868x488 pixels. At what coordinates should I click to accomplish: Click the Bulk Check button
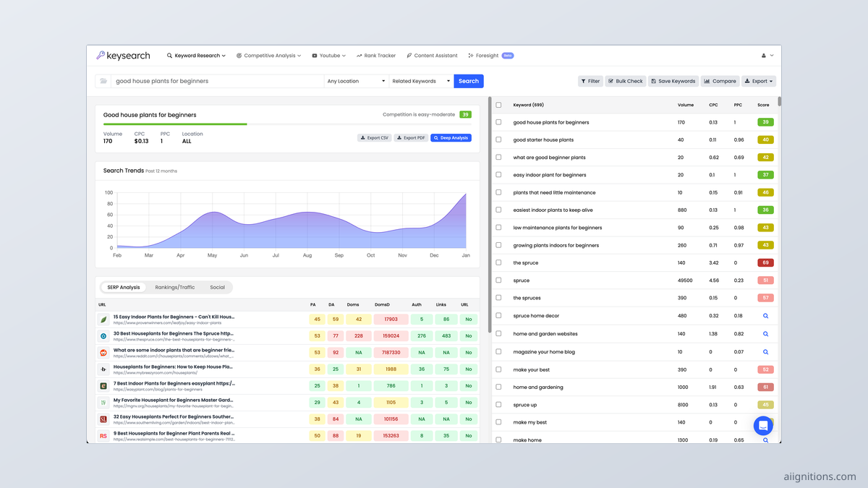[625, 81]
